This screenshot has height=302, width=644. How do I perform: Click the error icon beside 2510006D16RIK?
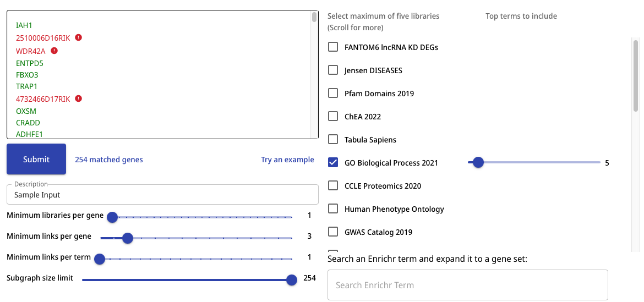point(79,38)
